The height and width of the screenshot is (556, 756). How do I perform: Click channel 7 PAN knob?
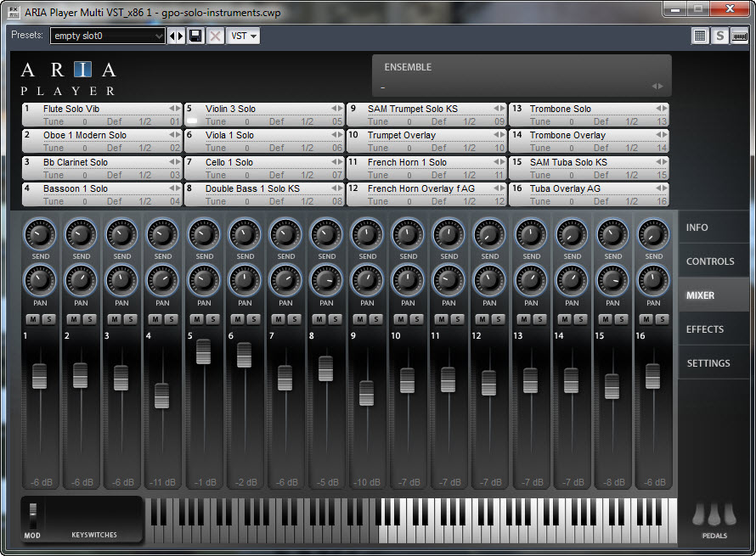point(285,281)
